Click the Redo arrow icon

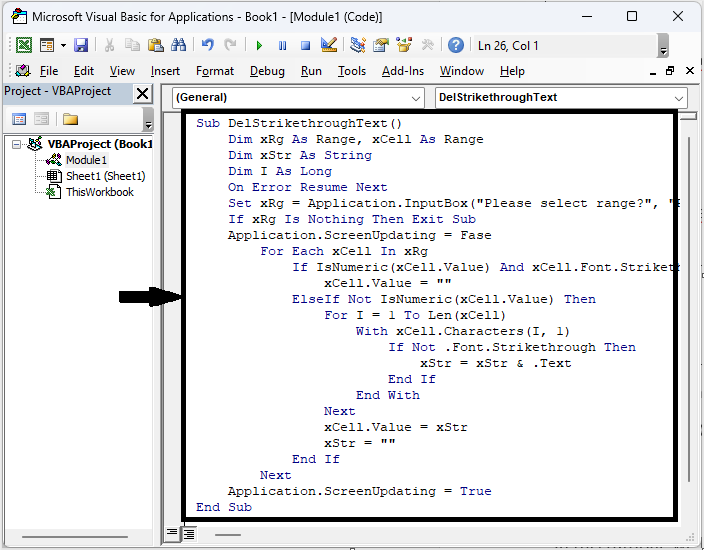[x=230, y=45]
